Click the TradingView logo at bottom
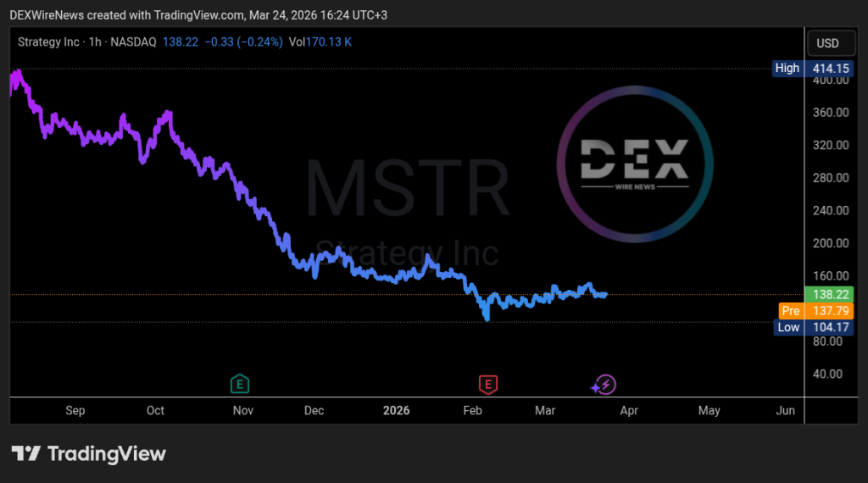Image resolution: width=868 pixels, height=483 pixels. (x=89, y=453)
